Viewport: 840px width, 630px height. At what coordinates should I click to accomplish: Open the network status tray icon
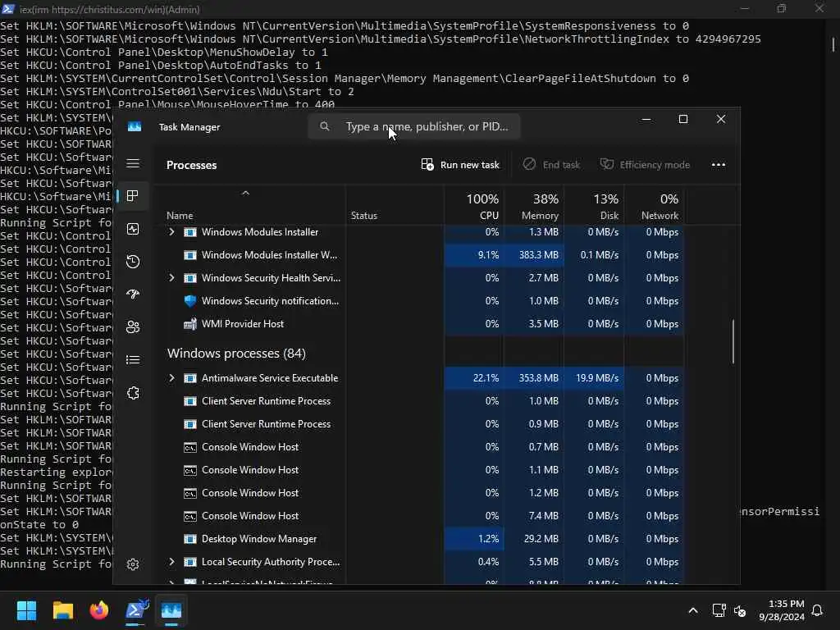click(719, 610)
